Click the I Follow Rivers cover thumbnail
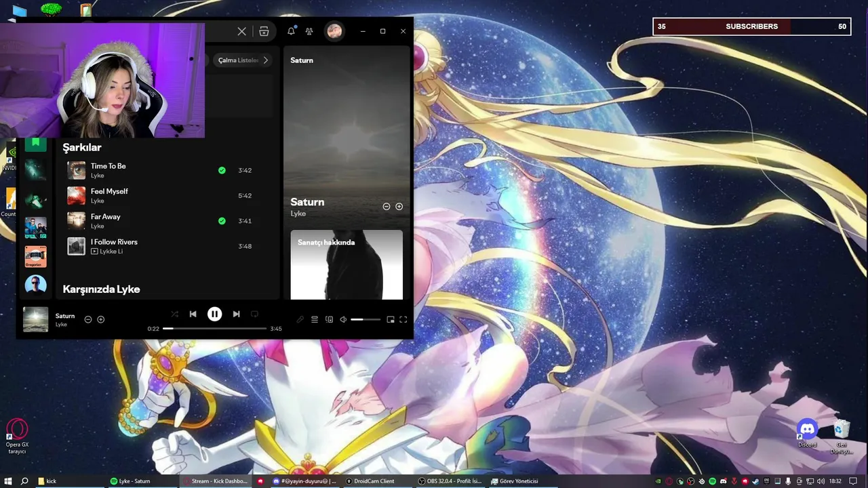Viewport: 868px width, 488px height. pyautogui.click(x=76, y=246)
